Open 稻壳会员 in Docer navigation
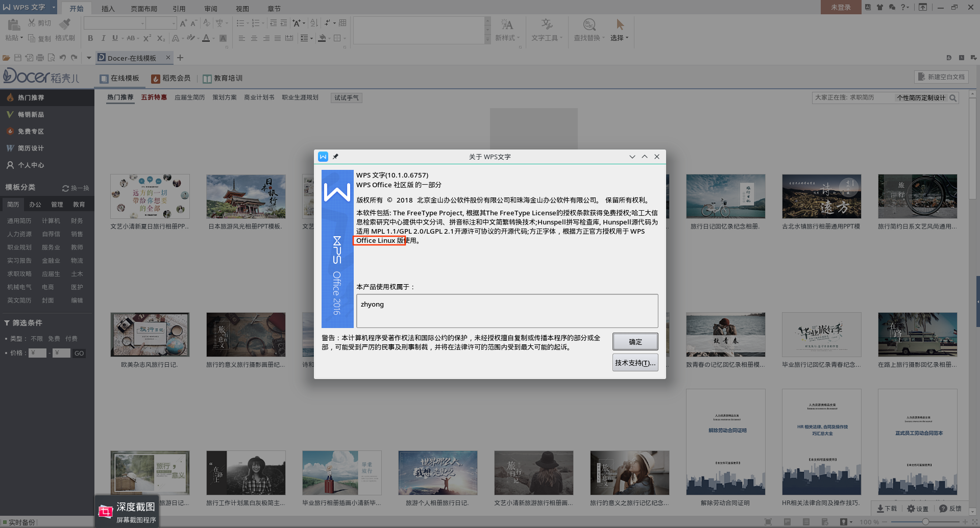The image size is (980, 528). [171, 78]
